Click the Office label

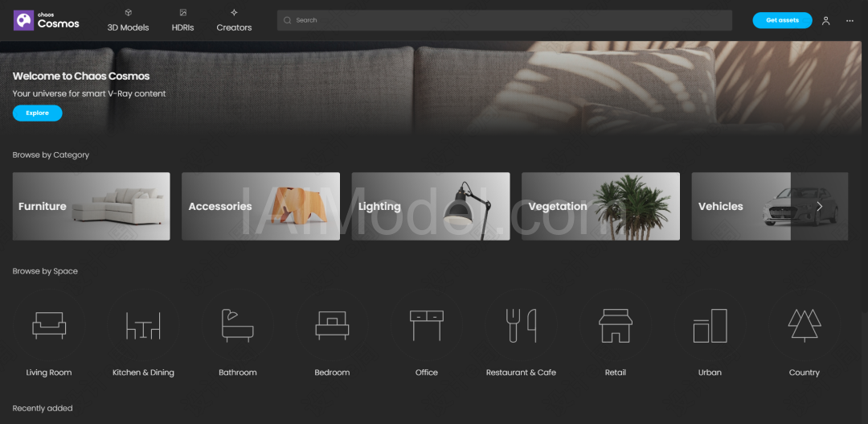(x=426, y=373)
